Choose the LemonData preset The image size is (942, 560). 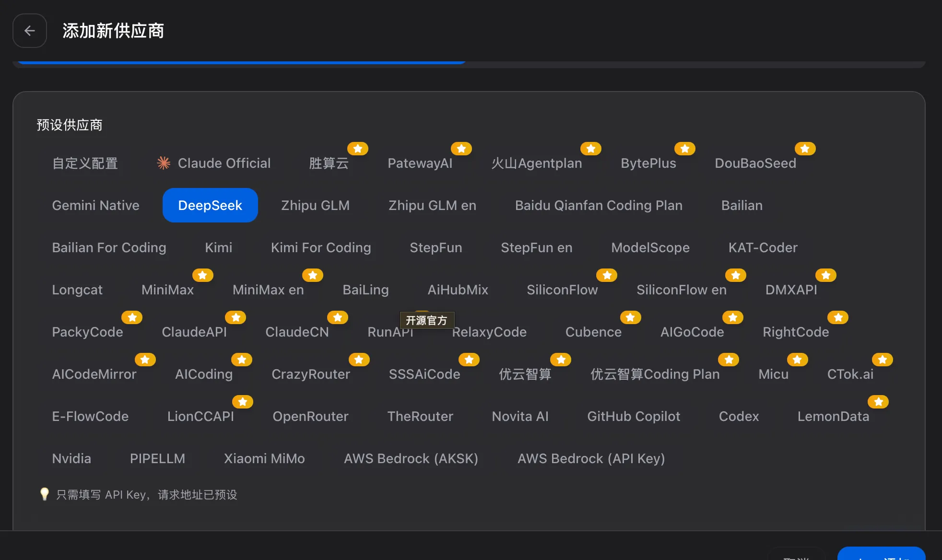pos(834,416)
